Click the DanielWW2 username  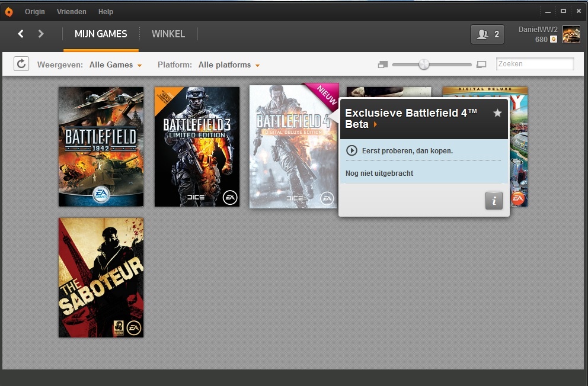point(538,29)
